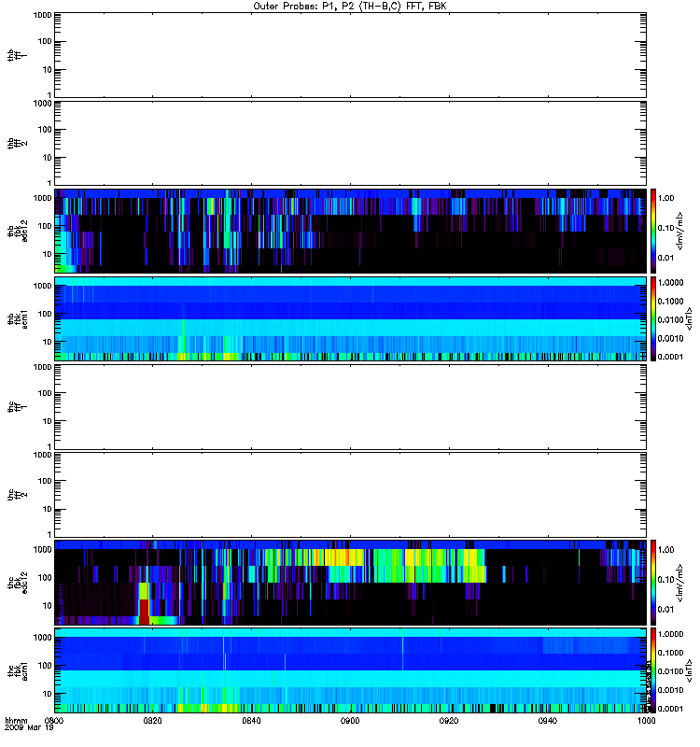700x747 pixels.
Task: Click the 0800 time axis label
Action: pos(54,721)
